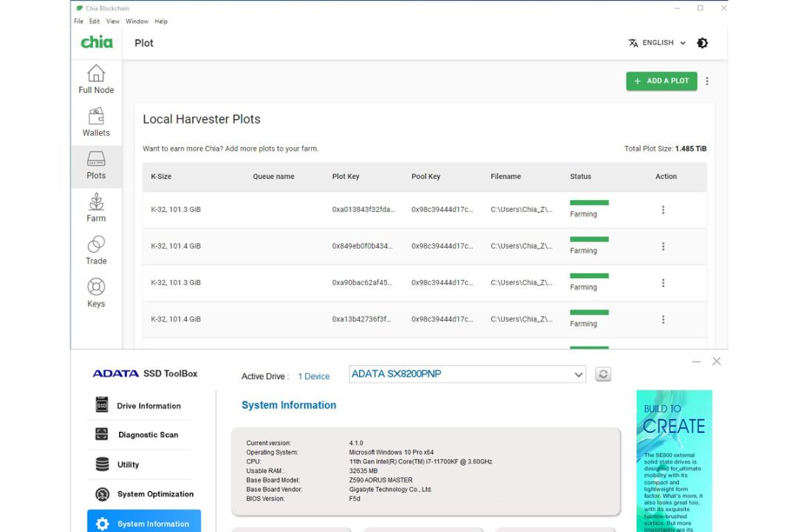Click the progress bar of plot 0xa90bac62af45
Viewport: 798px width, 532px height.
[590, 276]
